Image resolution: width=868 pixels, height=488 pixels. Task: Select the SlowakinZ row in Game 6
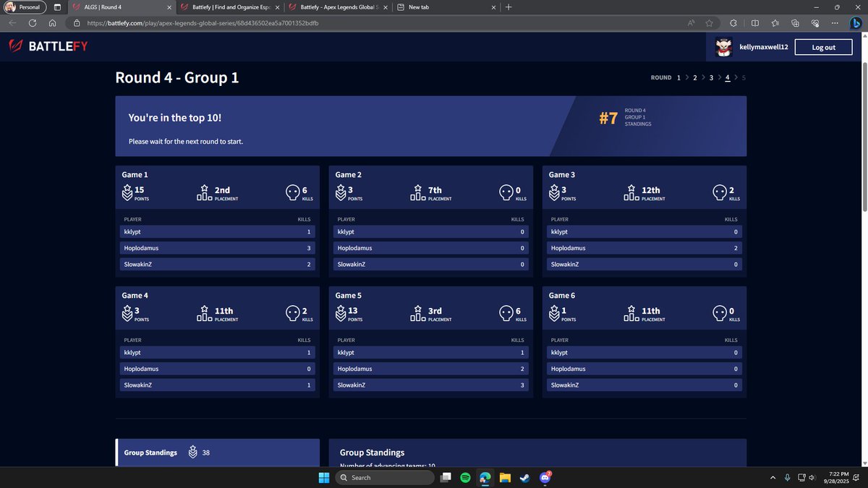pyautogui.click(x=644, y=385)
